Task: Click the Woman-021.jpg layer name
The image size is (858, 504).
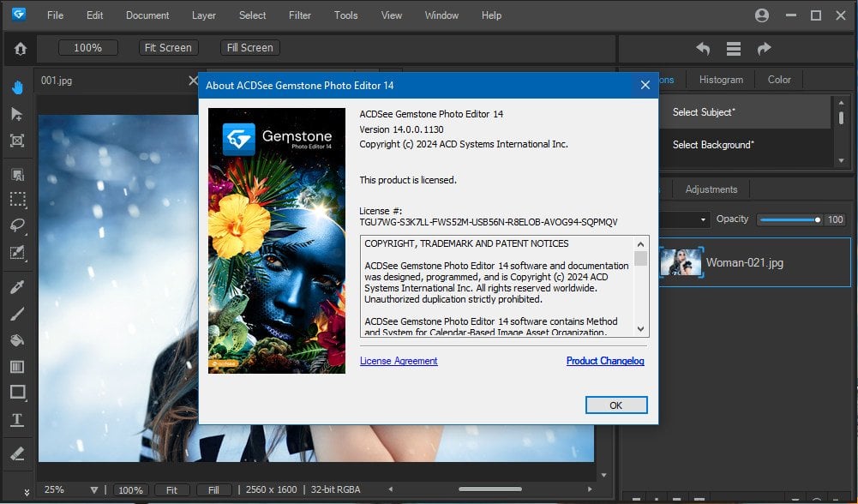Action: pyautogui.click(x=744, y=262)
